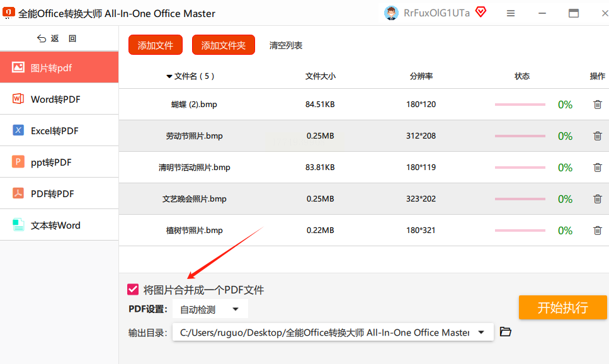Select file name 文艺晚会照片.bmp
Viewport: 609px width, 364px height.
point(194,199)
